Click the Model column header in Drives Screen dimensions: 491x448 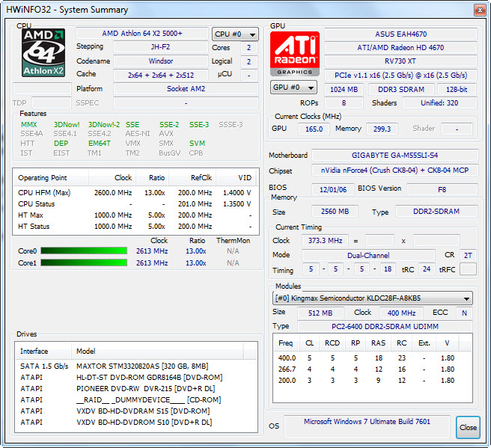tap(157, 351)
